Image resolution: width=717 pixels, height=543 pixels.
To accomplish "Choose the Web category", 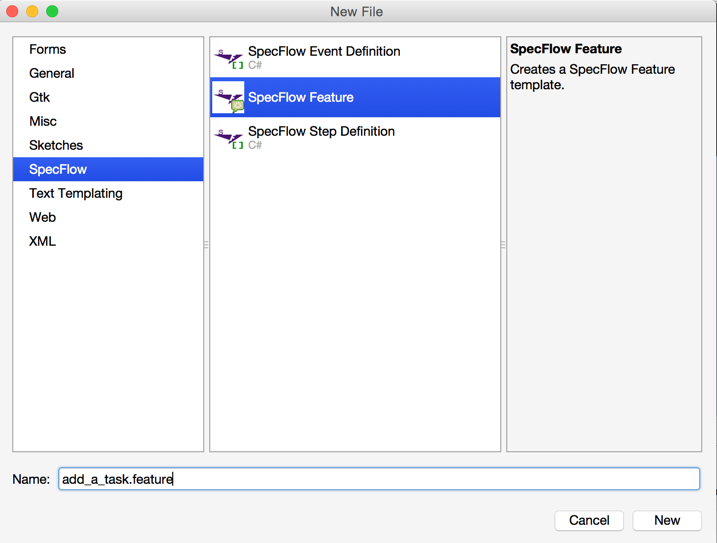I will click(108, 217).
